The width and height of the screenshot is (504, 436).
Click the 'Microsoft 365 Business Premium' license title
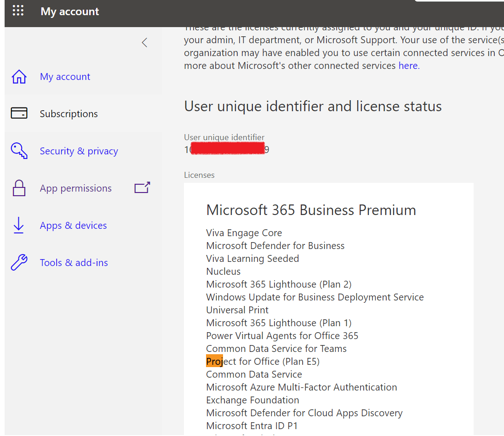tap(311, 210)
